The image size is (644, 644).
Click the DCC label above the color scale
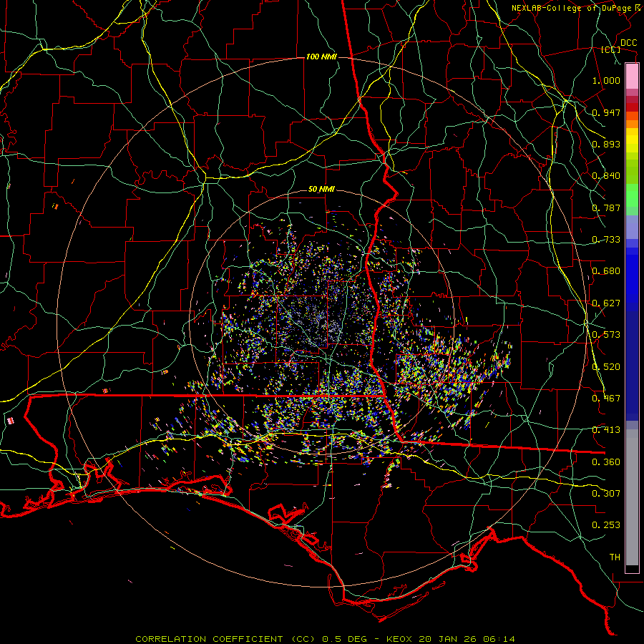click(628, 43)
